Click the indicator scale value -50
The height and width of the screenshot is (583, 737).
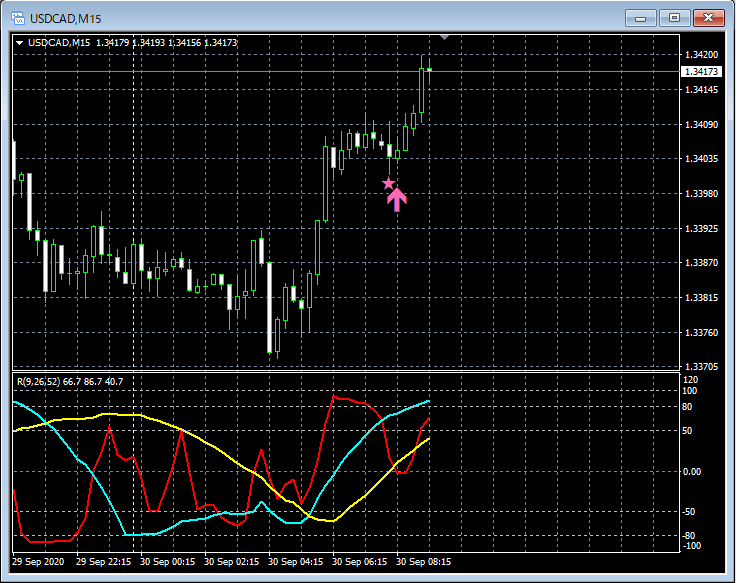[x=689, y=512]
